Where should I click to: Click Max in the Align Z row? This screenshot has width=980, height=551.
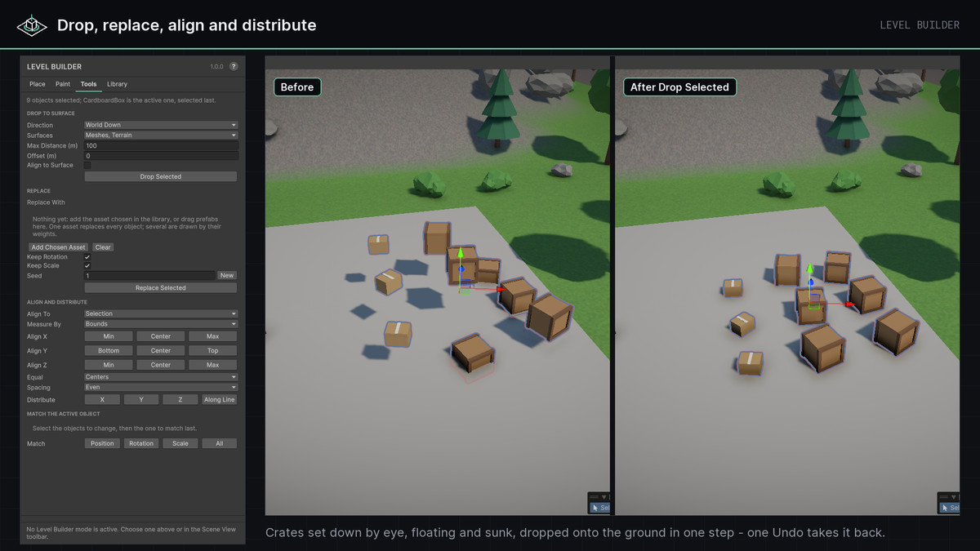(x=212, y=365)
